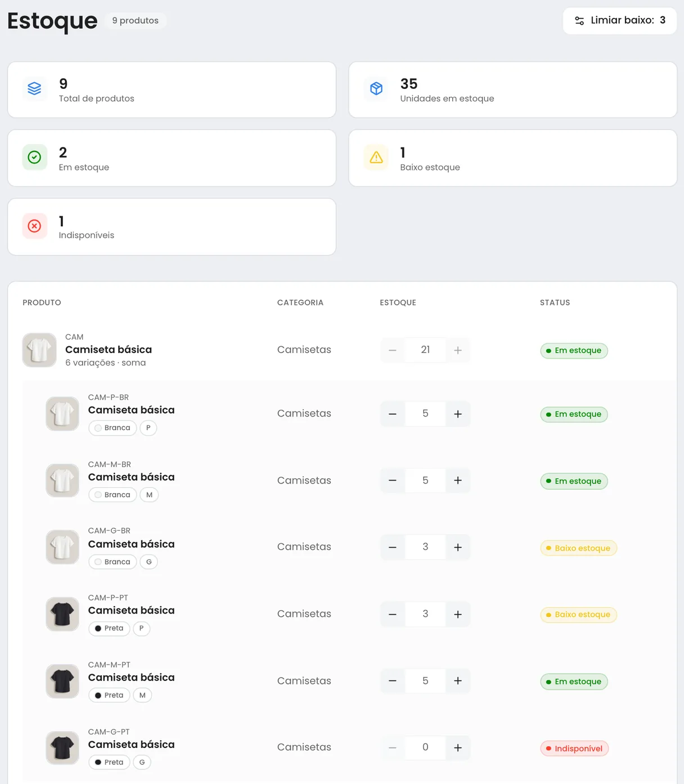
Task: Click the Preta color chip on CAM-P-PT
Action: [109, 628]
